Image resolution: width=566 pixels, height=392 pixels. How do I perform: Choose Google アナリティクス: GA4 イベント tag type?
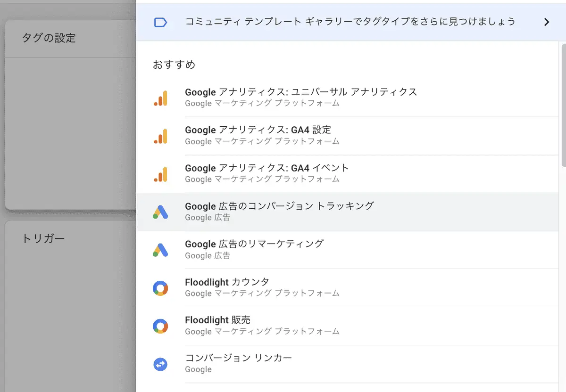click(x=348, y=174)
